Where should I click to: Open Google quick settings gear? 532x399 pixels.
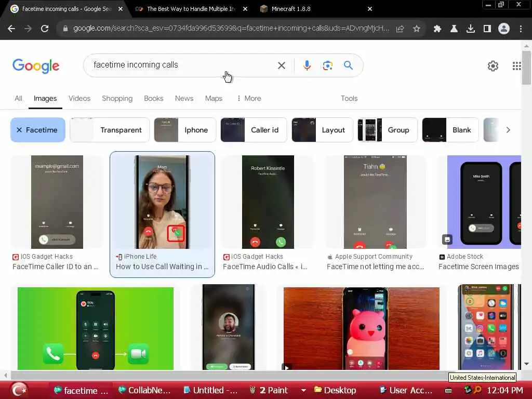[x=493, y=66]
